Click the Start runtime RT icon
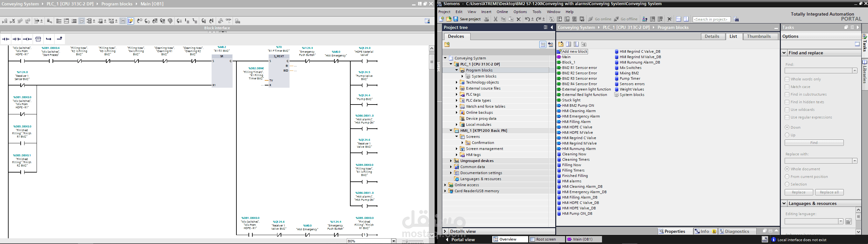868x244 pixels. coord(582,19)
